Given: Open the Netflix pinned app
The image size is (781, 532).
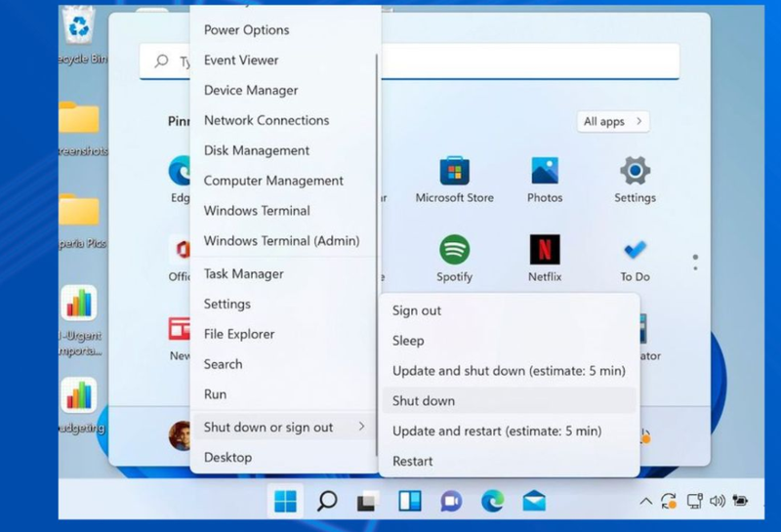Looking at the screenshot, I should coord(545,258).
